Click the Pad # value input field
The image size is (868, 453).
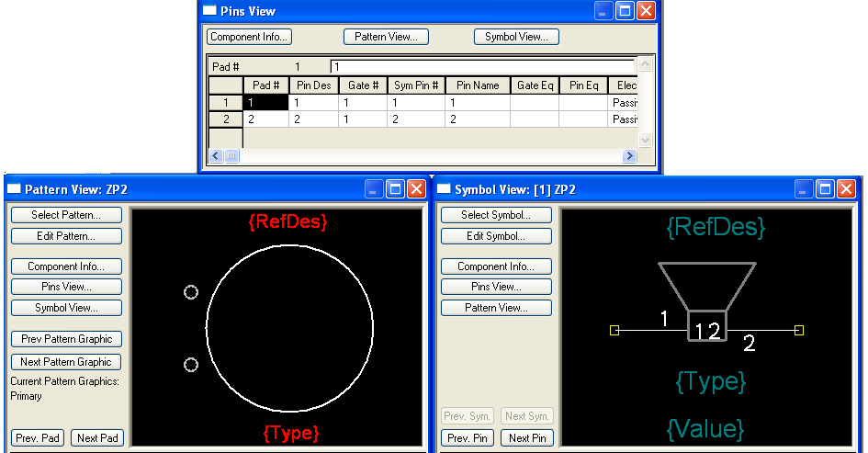[483, 66]
